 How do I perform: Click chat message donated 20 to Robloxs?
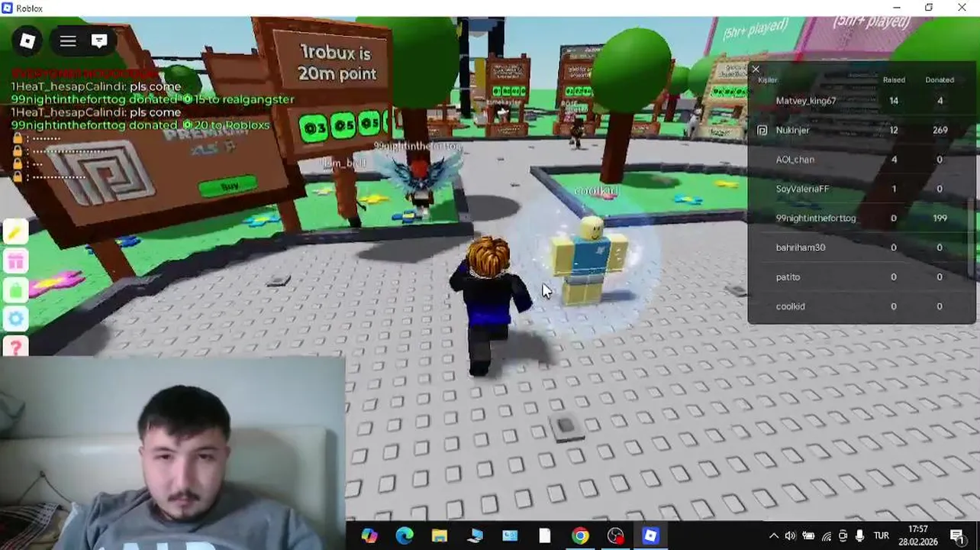coord(140,125)
